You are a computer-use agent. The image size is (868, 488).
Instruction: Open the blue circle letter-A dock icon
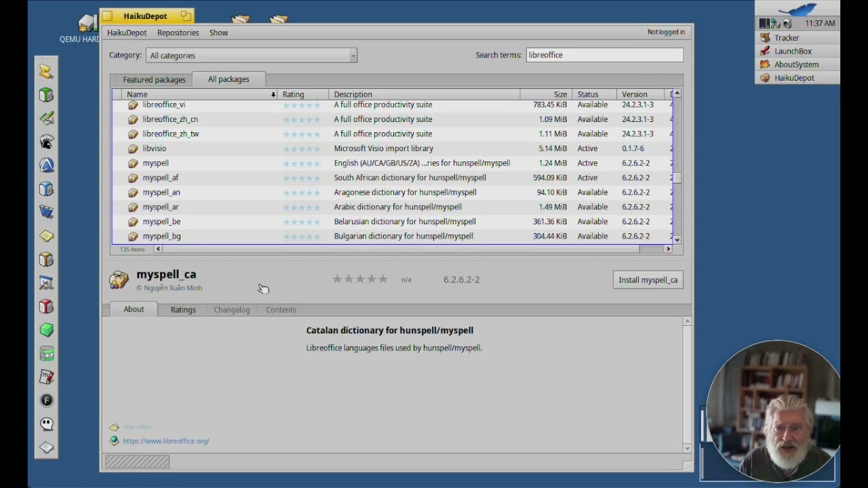point(46,165)
